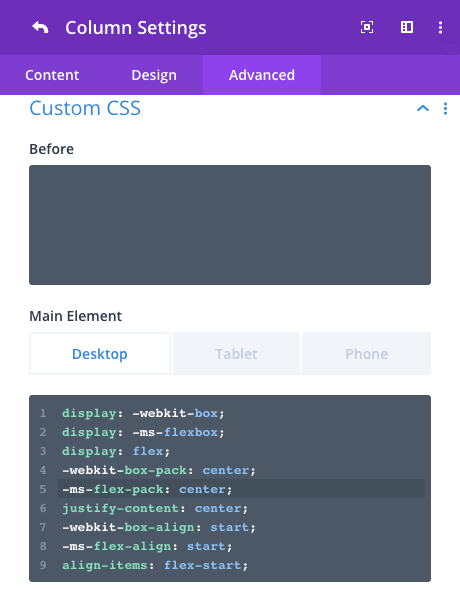
Task: Select the Tablet device tab
Action: pyautogui.click(x=236, y=353)
